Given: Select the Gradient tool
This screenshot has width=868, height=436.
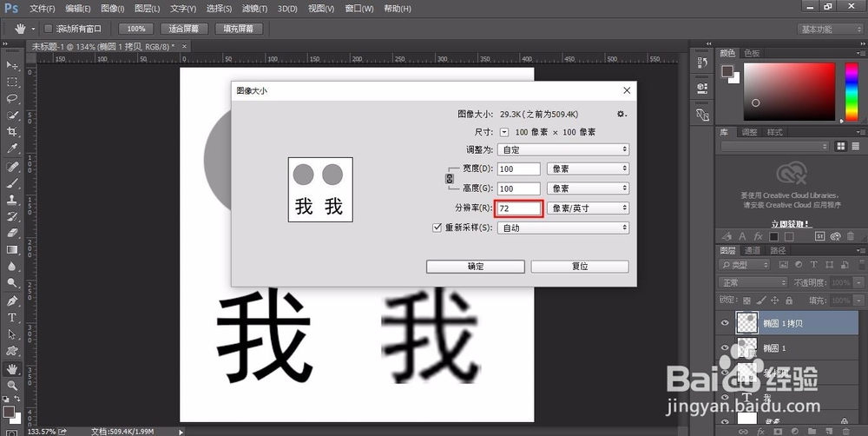Looking at the screenshot, I should click(11, 250).
